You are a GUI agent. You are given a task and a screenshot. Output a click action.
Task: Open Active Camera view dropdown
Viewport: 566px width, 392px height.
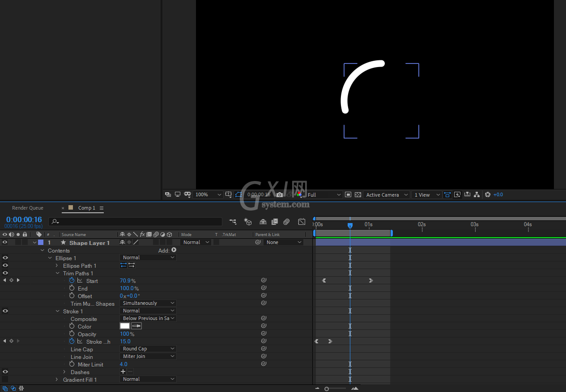tap(387, 194)
